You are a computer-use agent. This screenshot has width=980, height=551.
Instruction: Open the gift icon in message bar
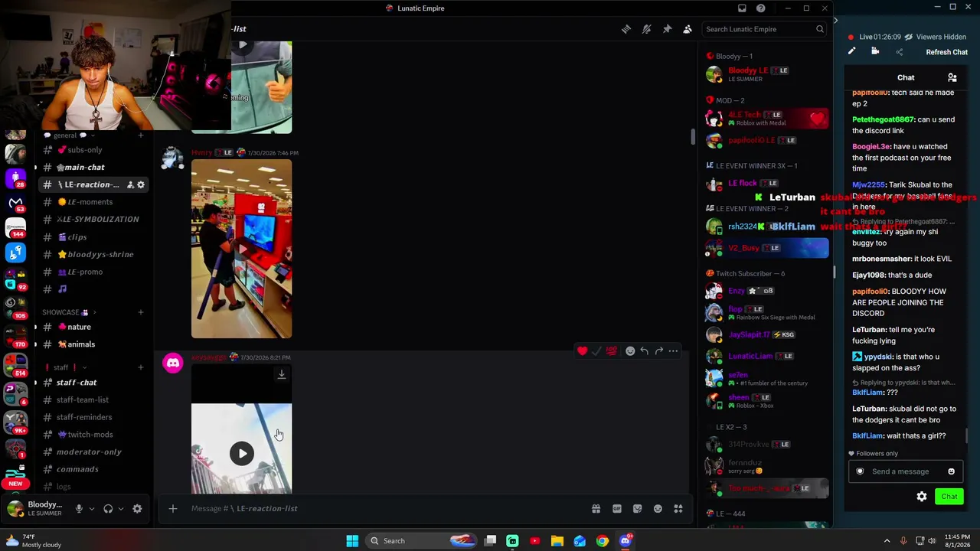click(596, 509)
